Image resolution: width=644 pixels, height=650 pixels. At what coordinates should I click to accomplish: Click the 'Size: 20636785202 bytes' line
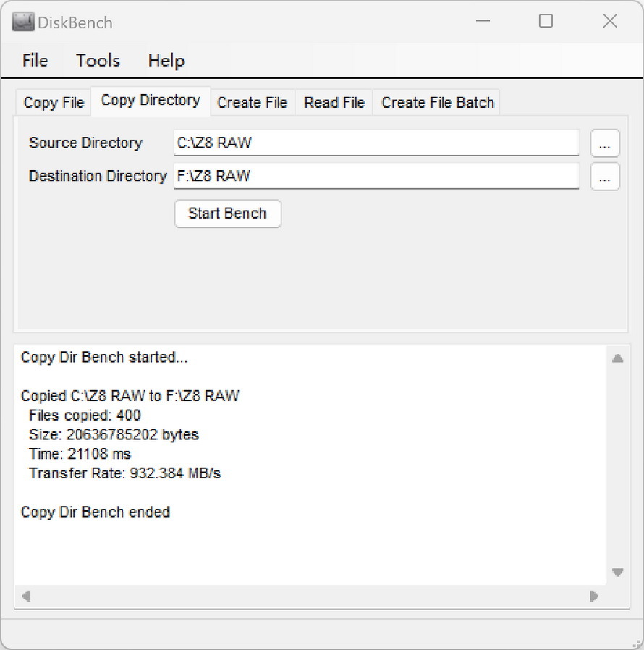(x=114, y=434)
